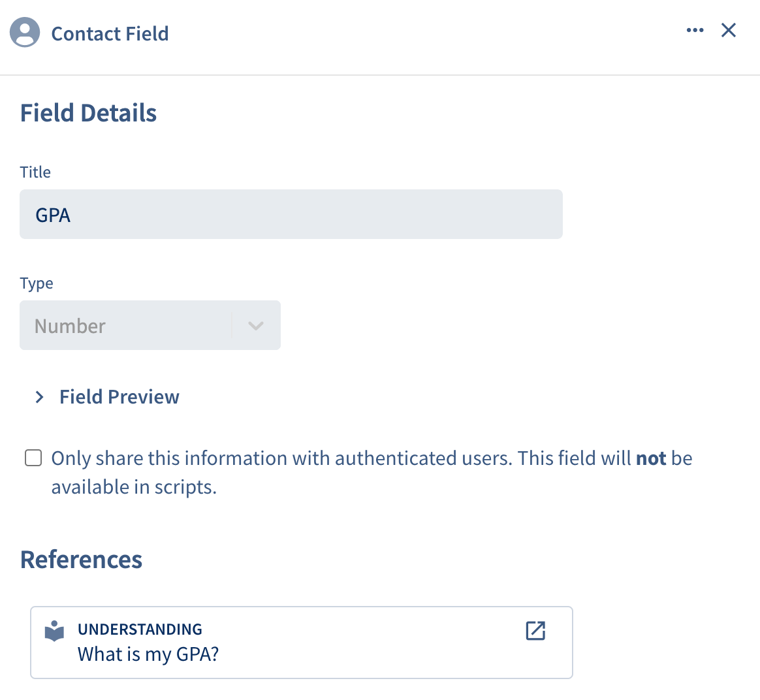Enable the authenticated users only checkbox
The height and width of the screenshot is (700, 760).
pyautogui.click(x=33, y=458)
